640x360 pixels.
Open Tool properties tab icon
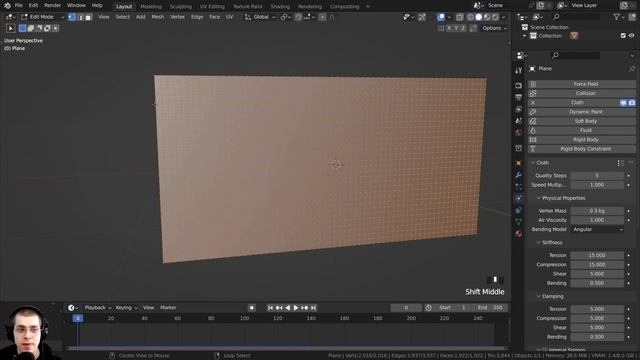tap(518, 71)
